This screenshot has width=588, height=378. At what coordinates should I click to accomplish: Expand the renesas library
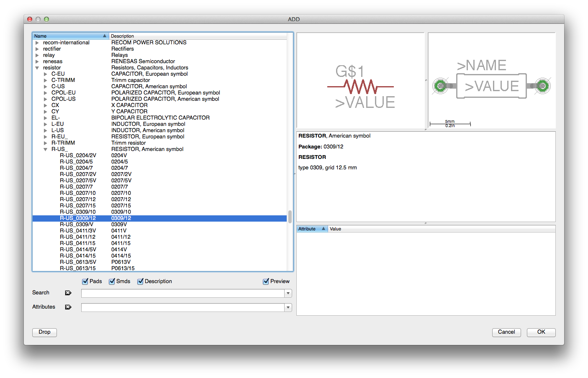point(37,61)
